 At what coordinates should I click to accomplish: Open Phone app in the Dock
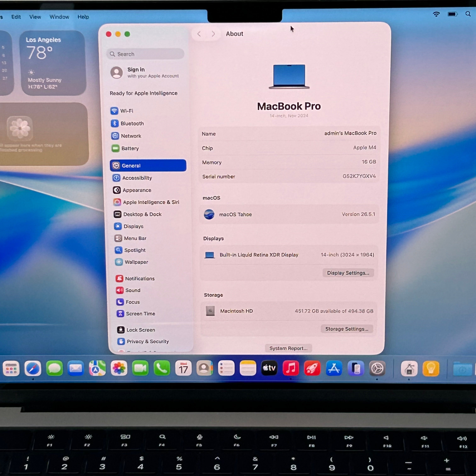(x=162, y=368)
